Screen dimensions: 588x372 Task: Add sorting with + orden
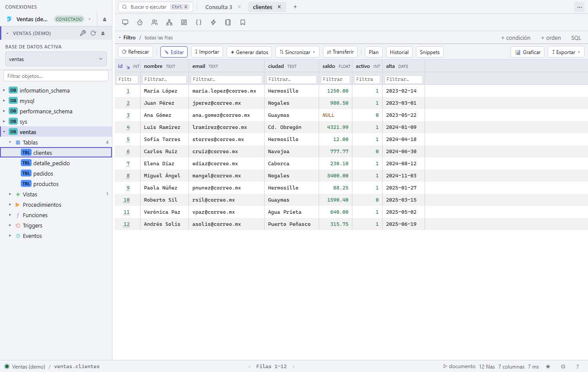[551, 38]
